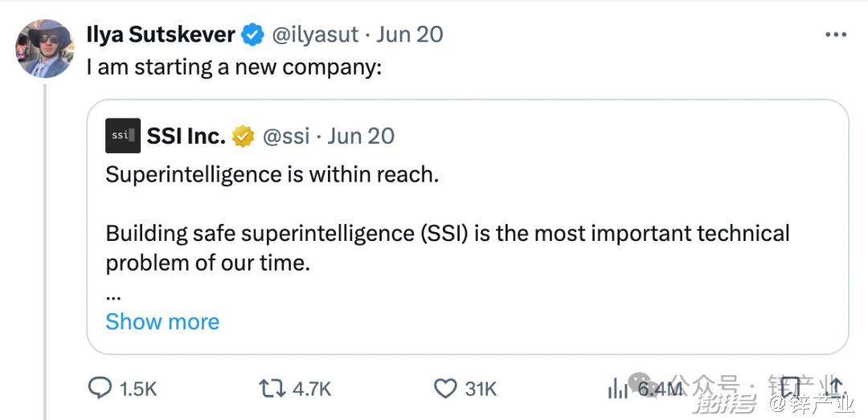The height and width of the screenshot is (420, 868).
Task: Bookmark this tweet
Action: point(791,386)
